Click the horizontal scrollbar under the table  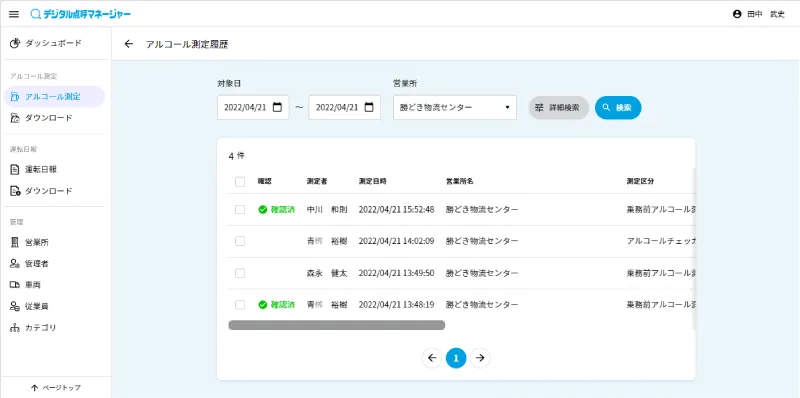[337, 325]
